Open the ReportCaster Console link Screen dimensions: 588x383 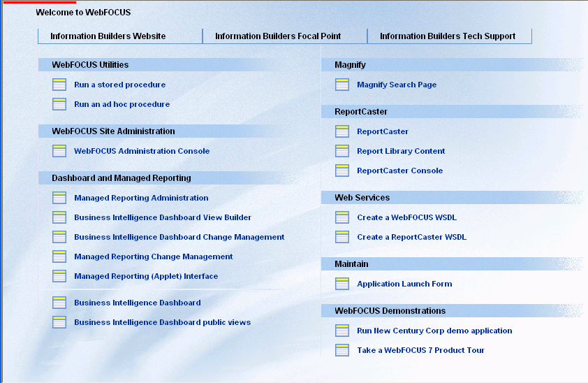point(399,171)
